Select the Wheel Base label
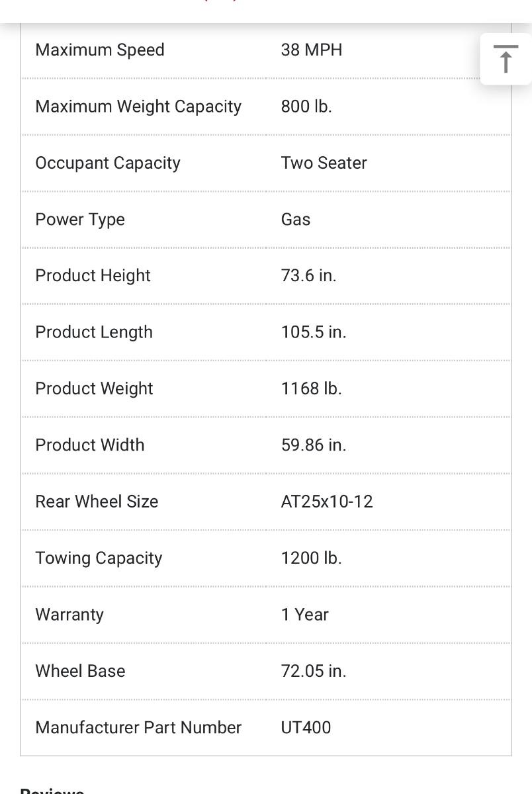Screen dimensions: 532x794 pos(80,671)
